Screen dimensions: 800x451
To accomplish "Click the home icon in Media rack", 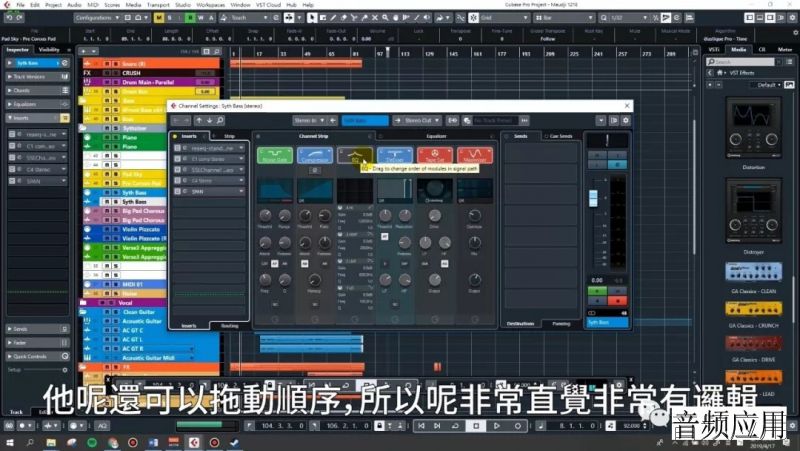I will (x=719, y=73).
